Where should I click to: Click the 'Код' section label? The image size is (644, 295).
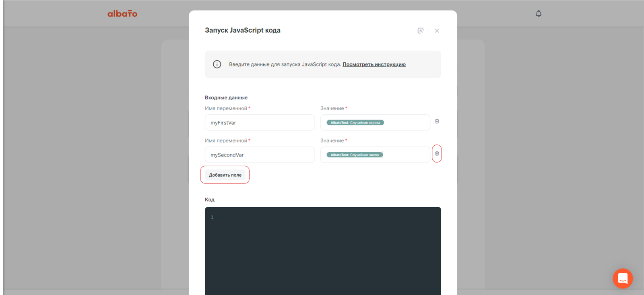tap(210, 200)
